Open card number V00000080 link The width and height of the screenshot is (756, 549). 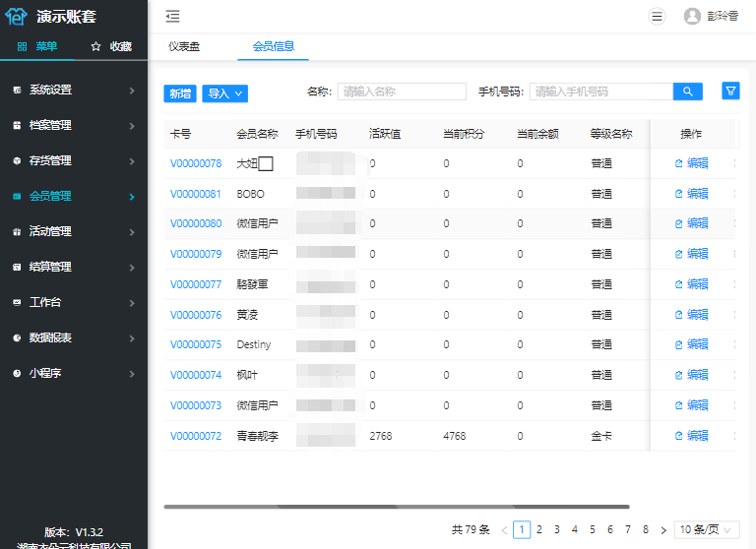pyautogui.click(x=196, y=223)
